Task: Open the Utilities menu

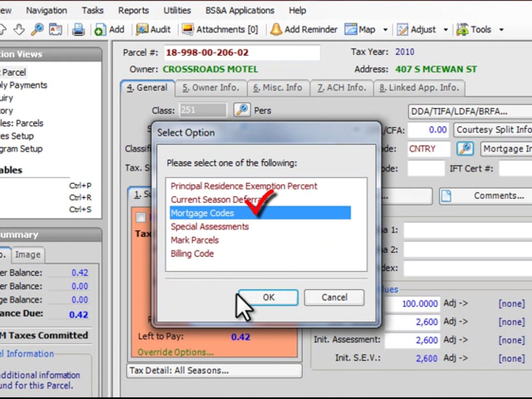Action: (177, 11)
